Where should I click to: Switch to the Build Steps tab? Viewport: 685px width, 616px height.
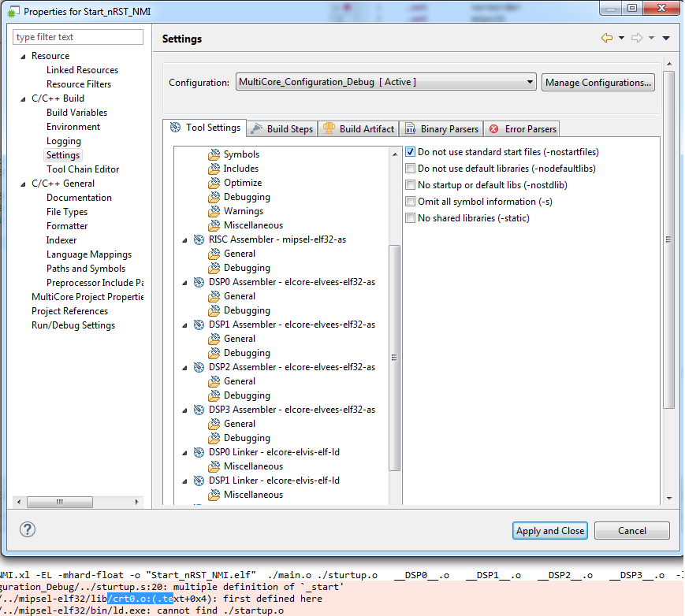(282, 128)
